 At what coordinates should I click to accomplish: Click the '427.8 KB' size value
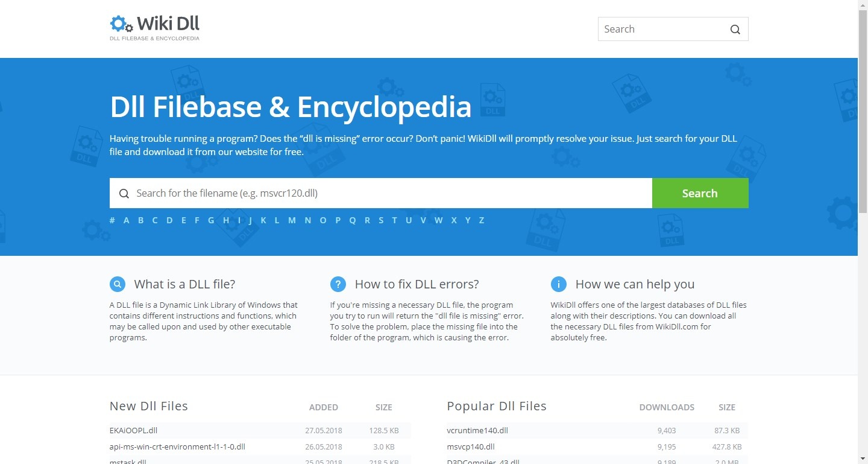727,448
